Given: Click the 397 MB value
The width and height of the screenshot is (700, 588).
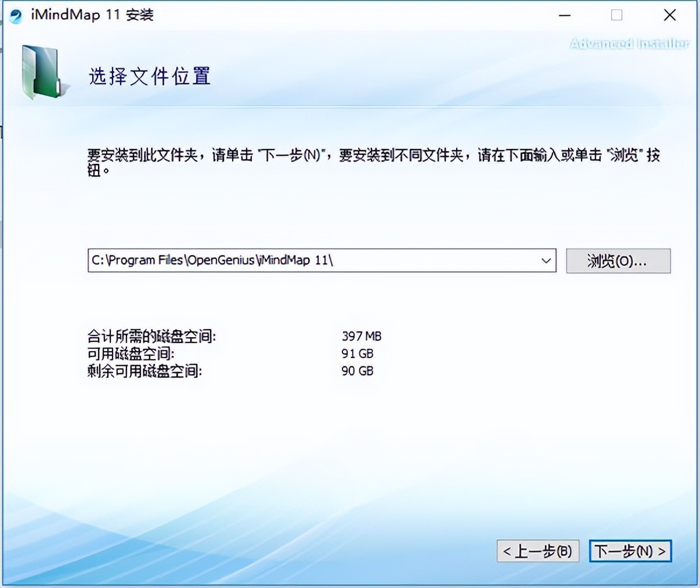Looking at the screenshot, I should point(362,337).
